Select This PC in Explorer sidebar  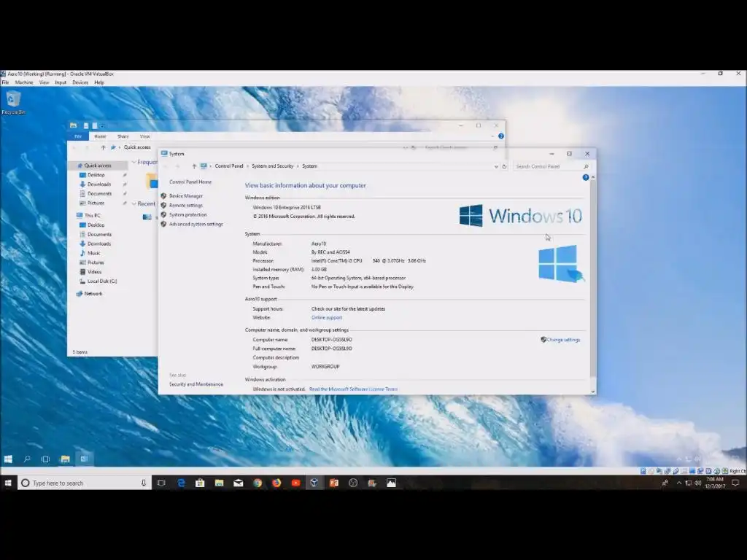pos(92,215)
